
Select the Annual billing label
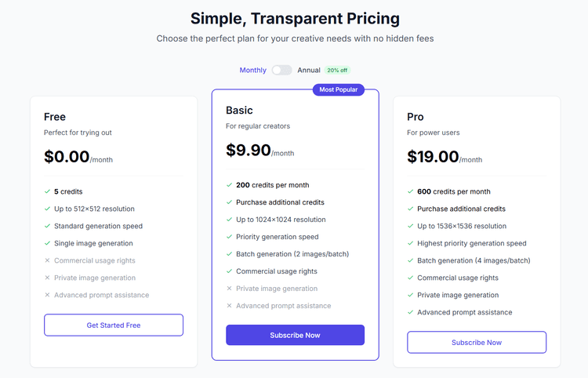click(309, 71)
